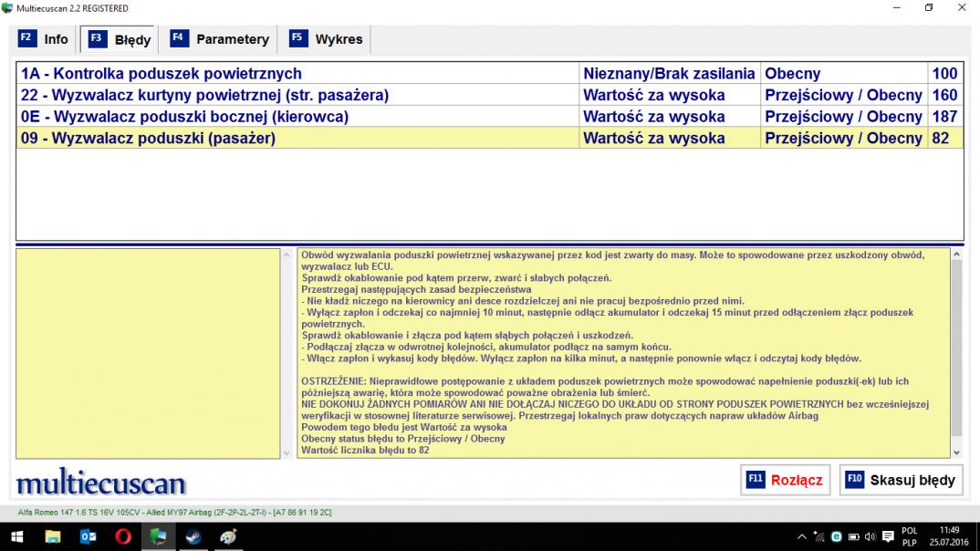Open File Explorer from the taskbar
The height and width of the screenshot is (551, 980).
pyautogui.click(x=53, y=536)
